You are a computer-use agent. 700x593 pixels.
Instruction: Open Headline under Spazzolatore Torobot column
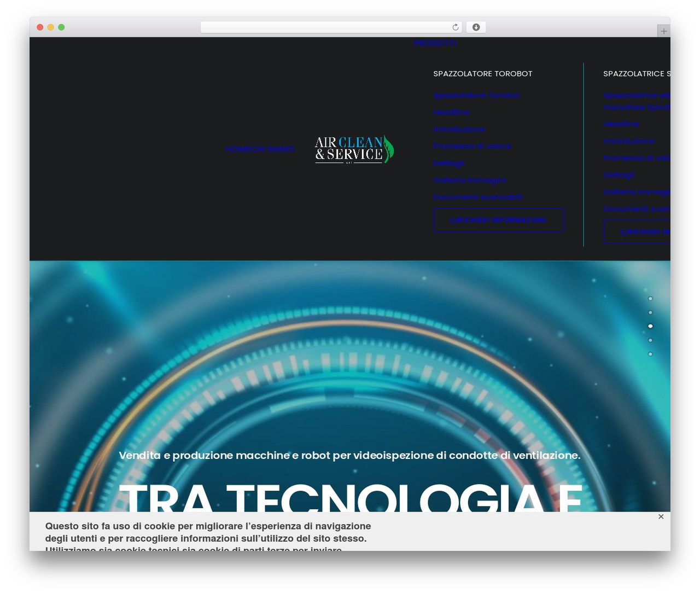(451, 112)
